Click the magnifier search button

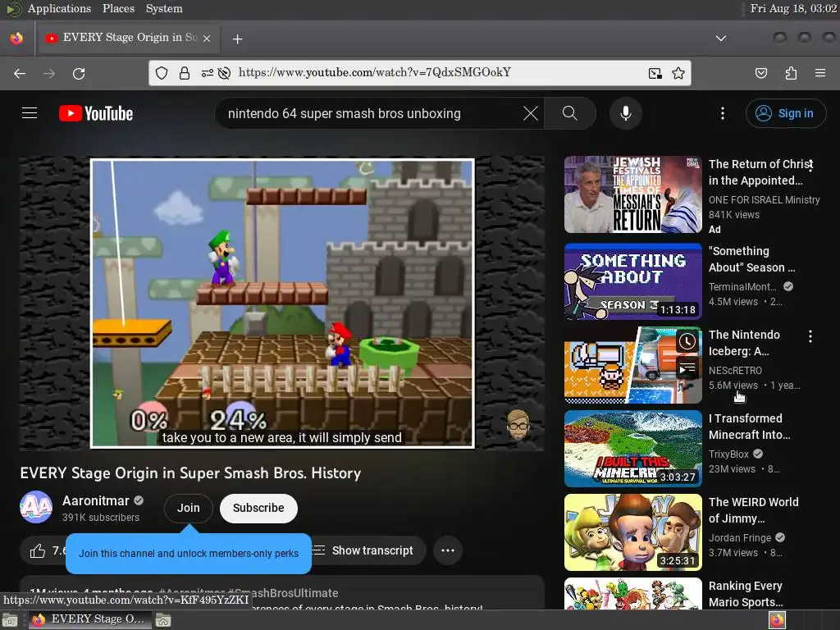(x=570, y=113)
